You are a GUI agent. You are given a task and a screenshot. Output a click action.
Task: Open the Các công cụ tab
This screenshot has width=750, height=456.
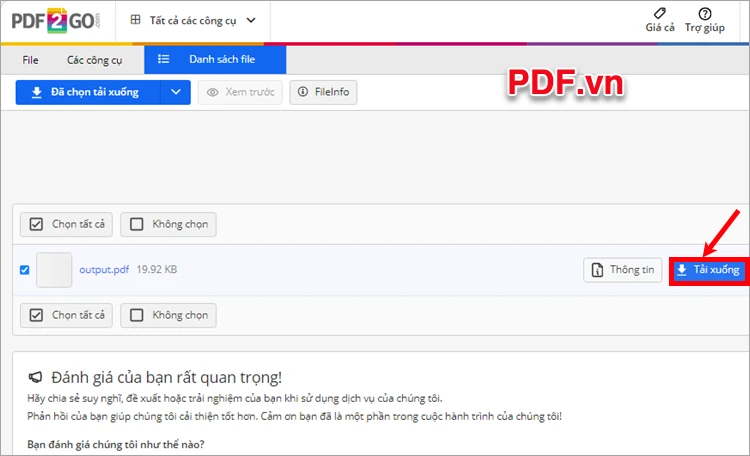click(94, 60)
